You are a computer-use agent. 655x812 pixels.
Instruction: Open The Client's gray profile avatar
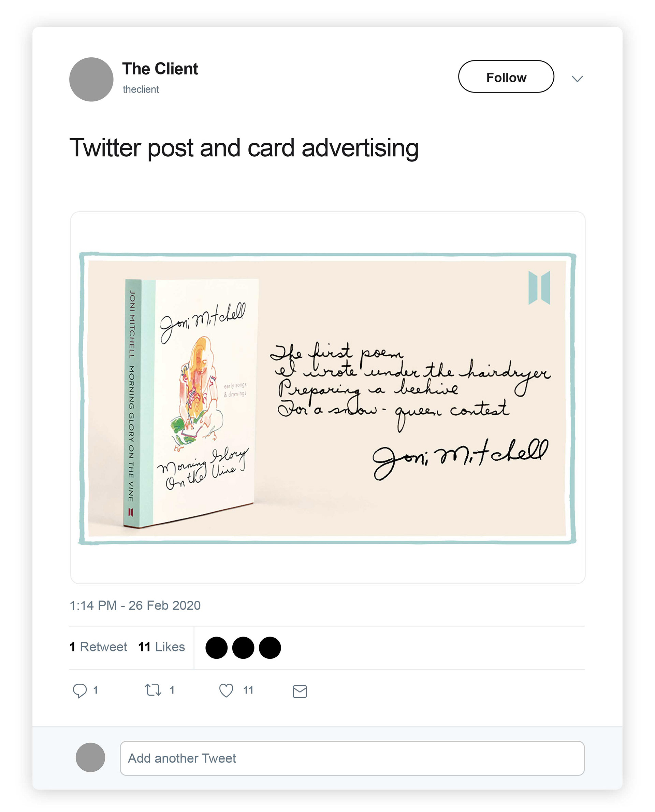click(x=91, y=79)
